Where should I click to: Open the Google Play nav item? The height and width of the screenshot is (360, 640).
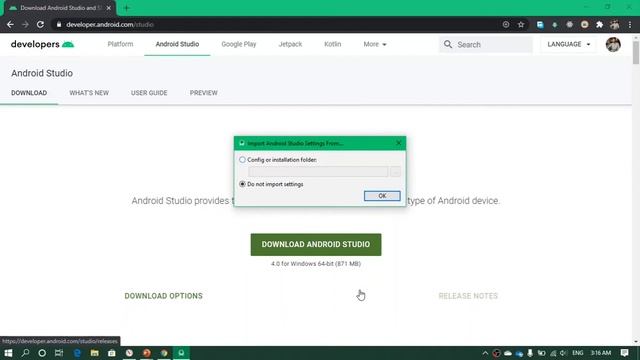(x=239, y=44)
